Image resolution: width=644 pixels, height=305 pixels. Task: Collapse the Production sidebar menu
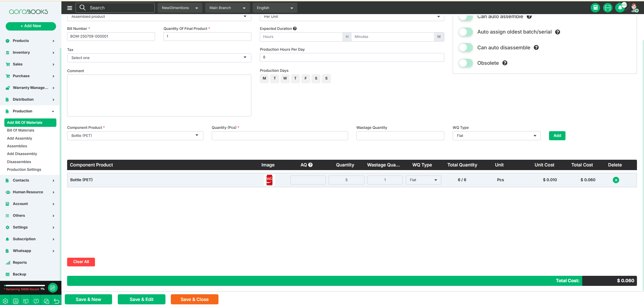click(x=30, y=111)
